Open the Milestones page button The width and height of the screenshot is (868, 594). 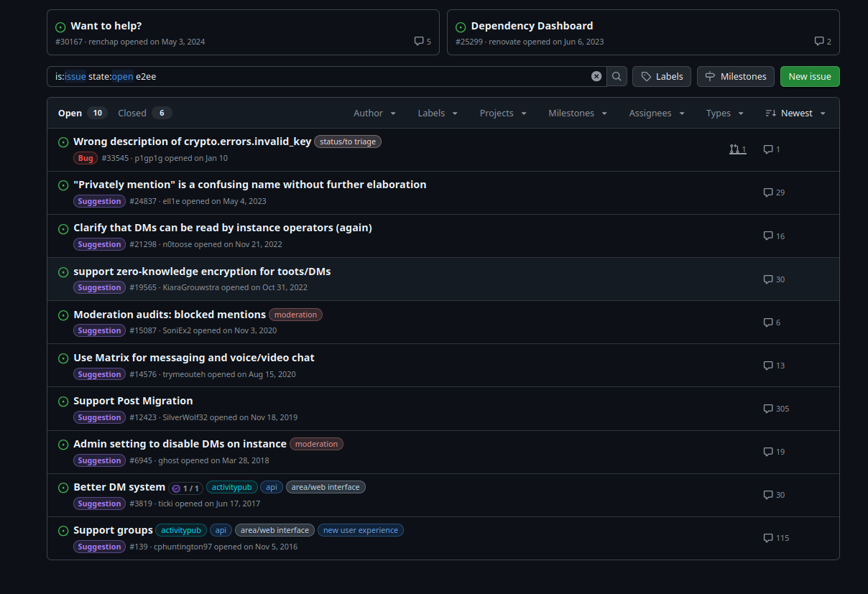pyautogui.click(x=736, y=76)
